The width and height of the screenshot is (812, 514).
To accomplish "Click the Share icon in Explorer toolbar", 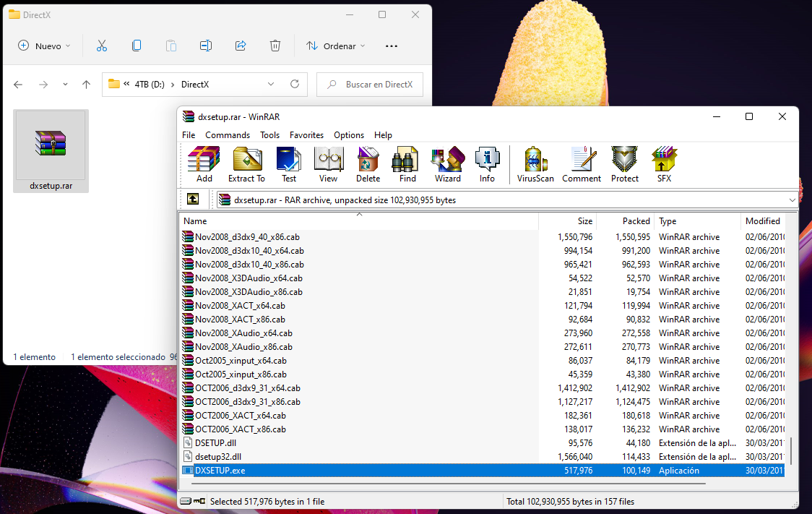I will coord(241,46).
